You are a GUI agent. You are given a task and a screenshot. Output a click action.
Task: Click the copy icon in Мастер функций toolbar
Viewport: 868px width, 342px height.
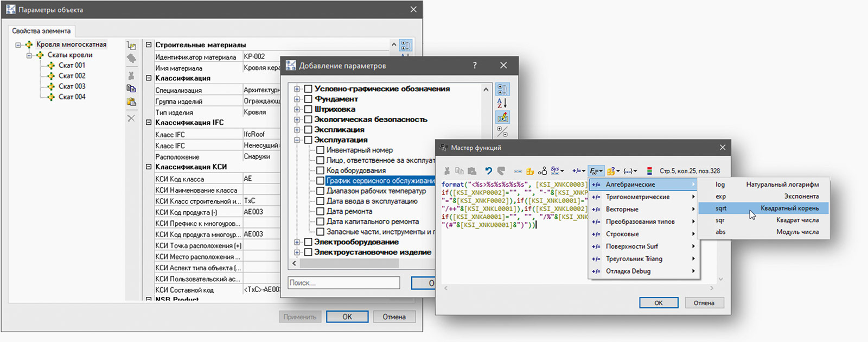coord(459,171)
